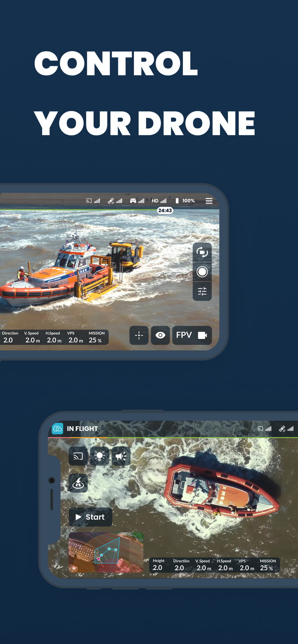Open the hamburger menu on the upper phone
The image size is (298, 644).
coord(209,201)
